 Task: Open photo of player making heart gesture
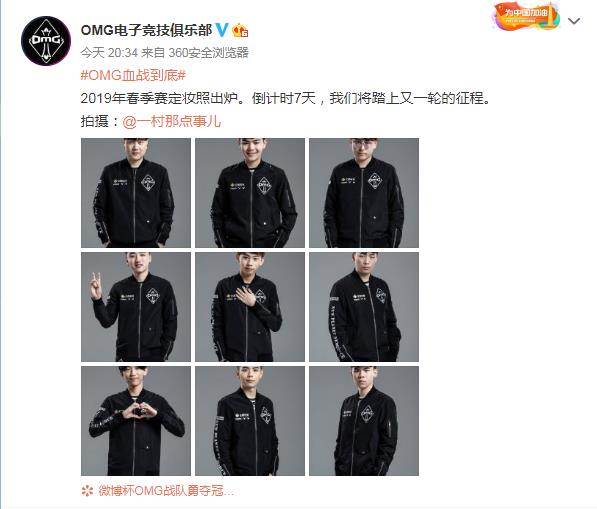pos(136,421)
